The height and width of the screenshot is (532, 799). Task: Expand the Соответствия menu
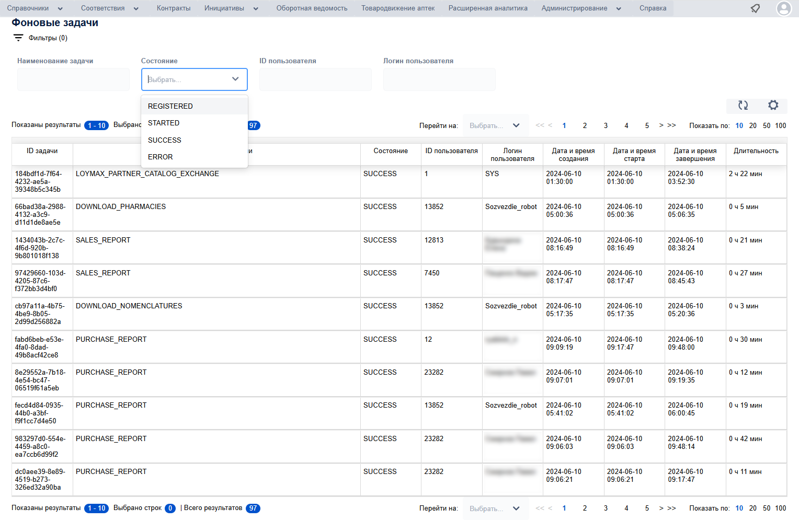(110, 8)
